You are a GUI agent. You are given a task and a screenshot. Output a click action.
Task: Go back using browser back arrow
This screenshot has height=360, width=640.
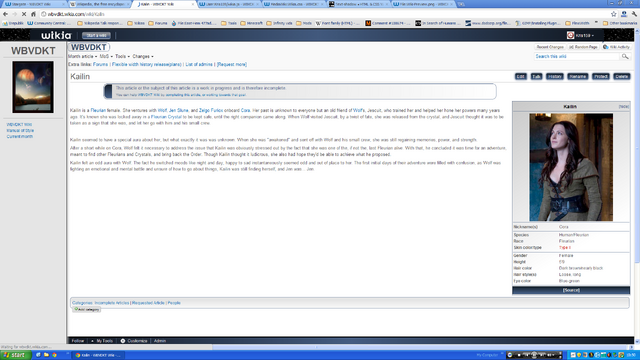(x=5, y=14)
